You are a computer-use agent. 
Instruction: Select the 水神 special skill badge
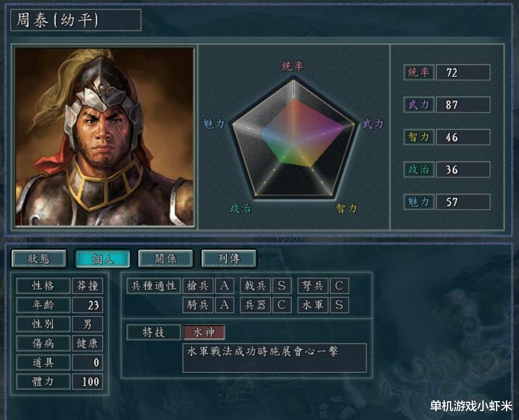coord(204,332)
